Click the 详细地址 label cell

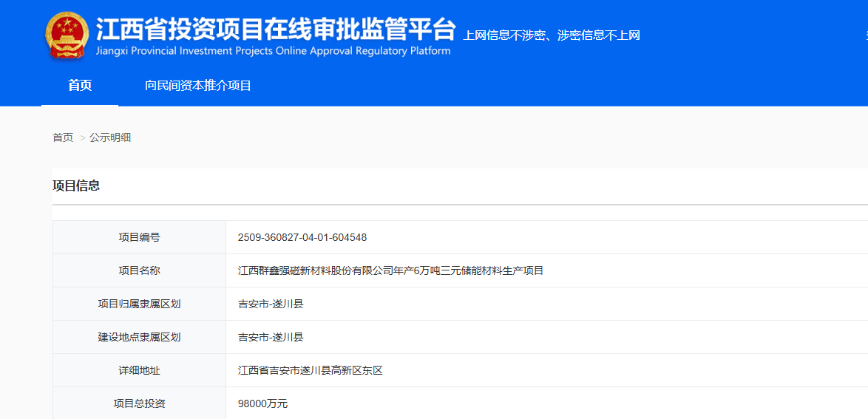(x=139, y=370)
